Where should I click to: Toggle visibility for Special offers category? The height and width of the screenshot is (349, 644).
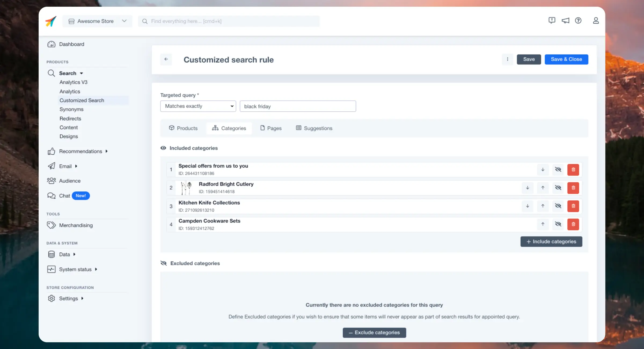click(558, 169)
